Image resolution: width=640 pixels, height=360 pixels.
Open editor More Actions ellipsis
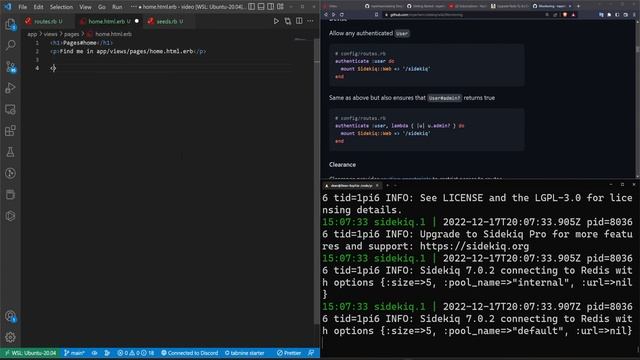click(x=311, y=21)
